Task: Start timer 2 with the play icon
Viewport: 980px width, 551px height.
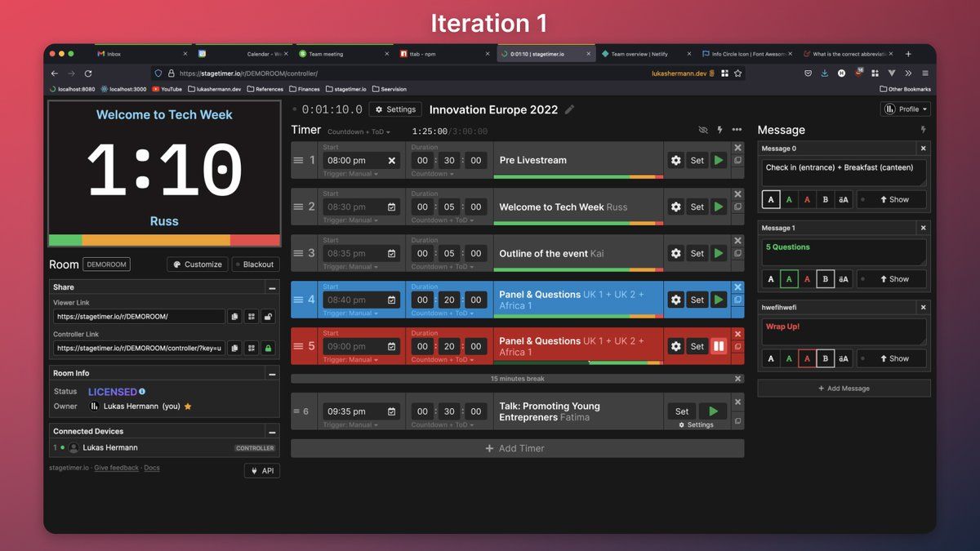Action: point(719,207)
